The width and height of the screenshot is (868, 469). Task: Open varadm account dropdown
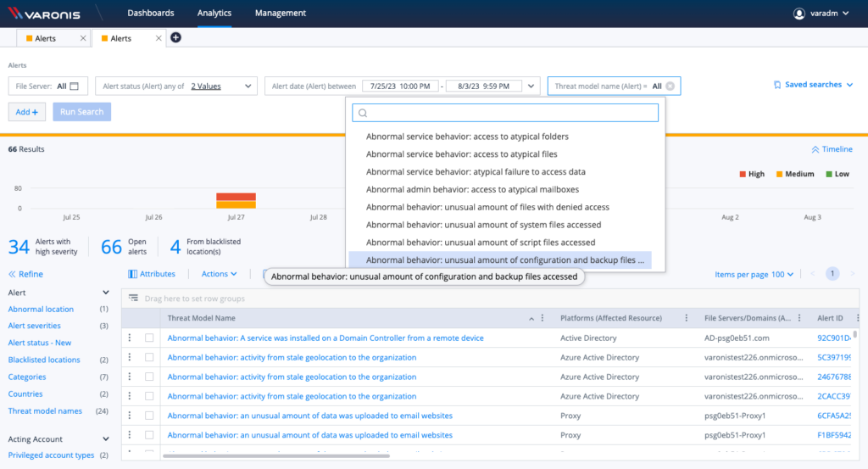point(846,14)
